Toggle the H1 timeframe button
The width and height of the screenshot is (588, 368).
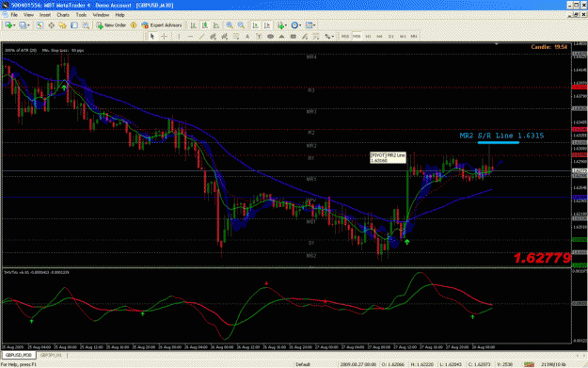pyautogui.click(x=368, y=37)
